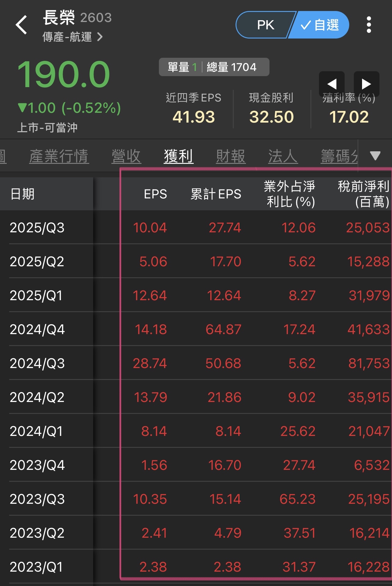Viewport: 392px width, 586px height.
Task: Open the three-dot overflow menu
Action: click(x=369, y=25)
